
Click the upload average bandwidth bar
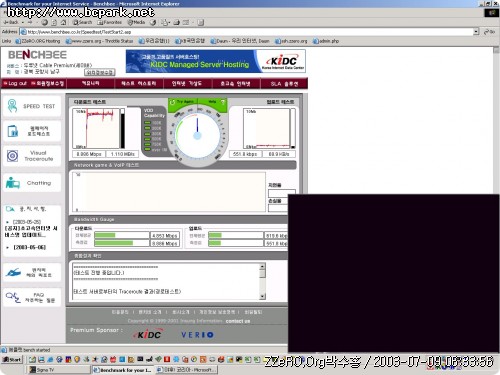236,235
